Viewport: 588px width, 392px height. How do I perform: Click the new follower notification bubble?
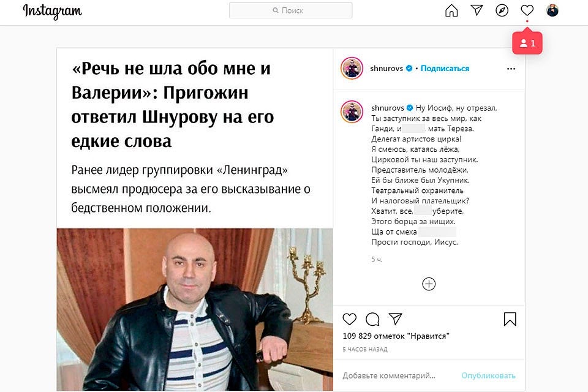coord(527,43)
